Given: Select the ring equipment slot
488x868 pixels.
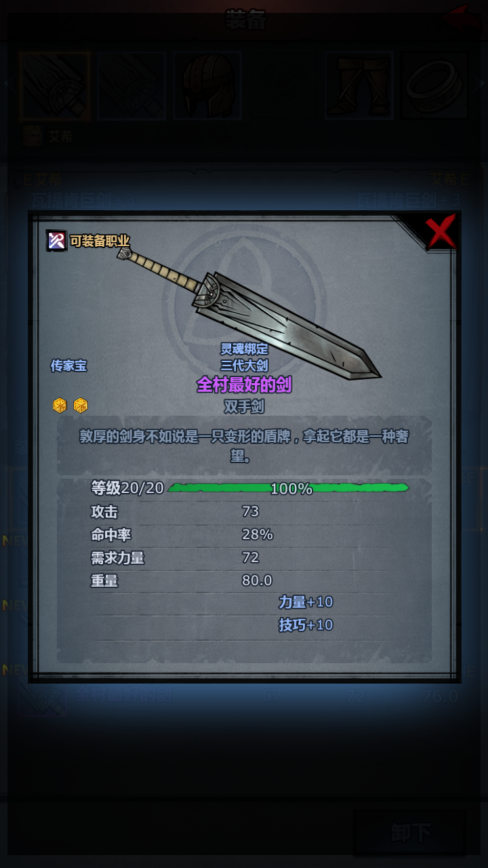Looking at the screenshot, I should tap(434, 86).
